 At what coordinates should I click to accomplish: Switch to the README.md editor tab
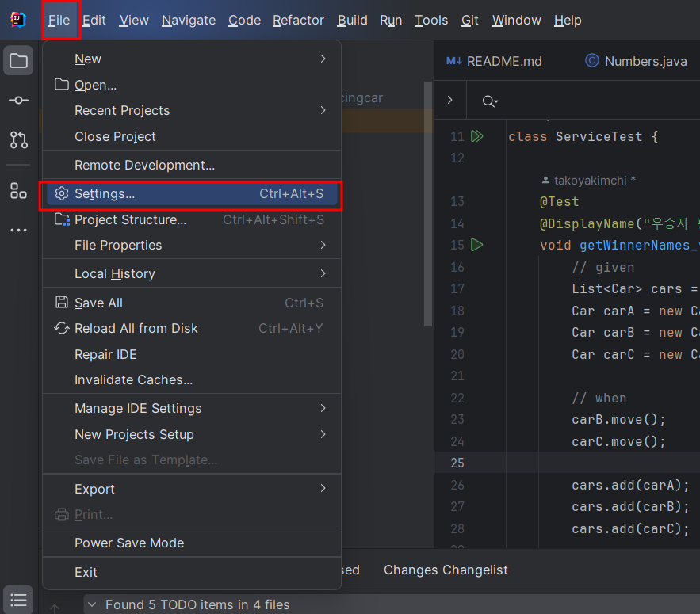[494, 61]
